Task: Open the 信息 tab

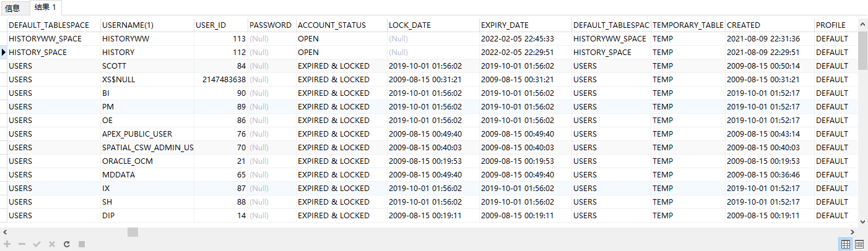Action: (x=12, y=8)
